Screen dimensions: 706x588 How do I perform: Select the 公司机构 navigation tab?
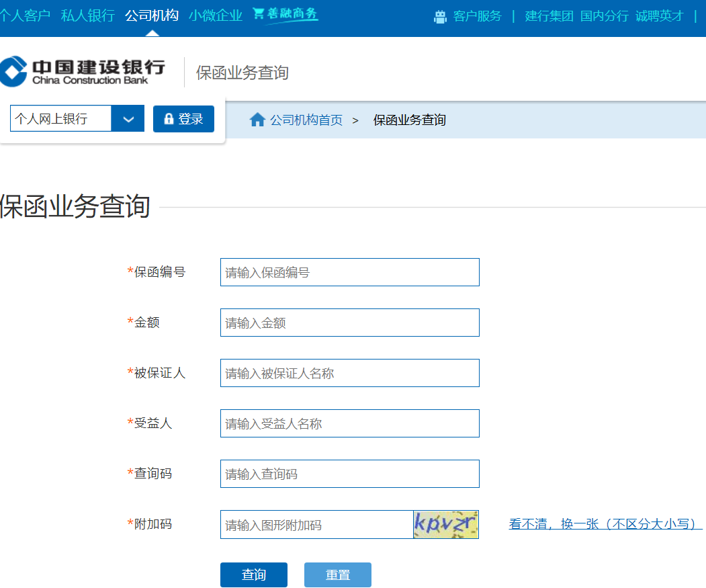(x=152, y=15)
